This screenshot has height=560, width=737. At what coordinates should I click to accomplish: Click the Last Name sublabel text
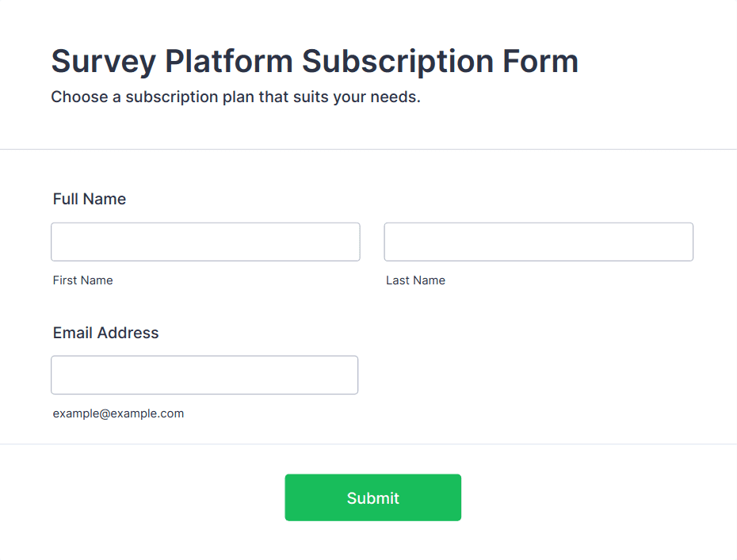coord(415,280)
